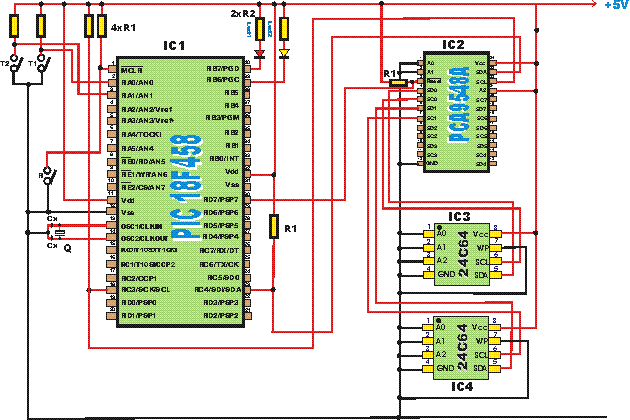The height and width of the screenshot is (420, 630).
Task: Click the RD7/PSP7 pin pad on IC1
Action: [248, 200]
